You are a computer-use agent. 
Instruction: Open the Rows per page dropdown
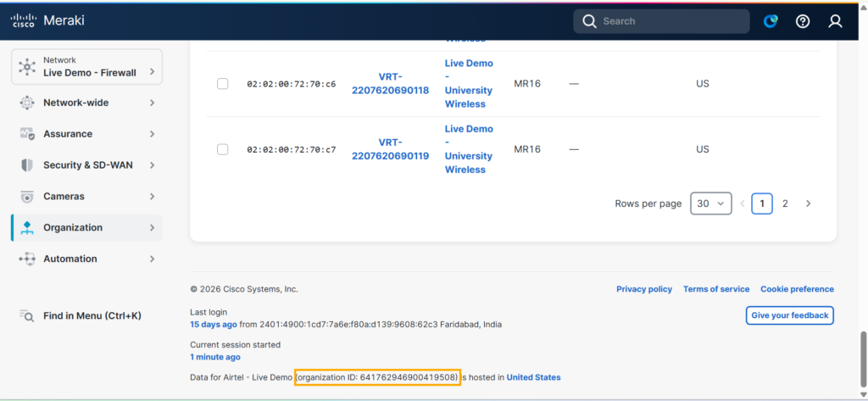tap(711, 203)
